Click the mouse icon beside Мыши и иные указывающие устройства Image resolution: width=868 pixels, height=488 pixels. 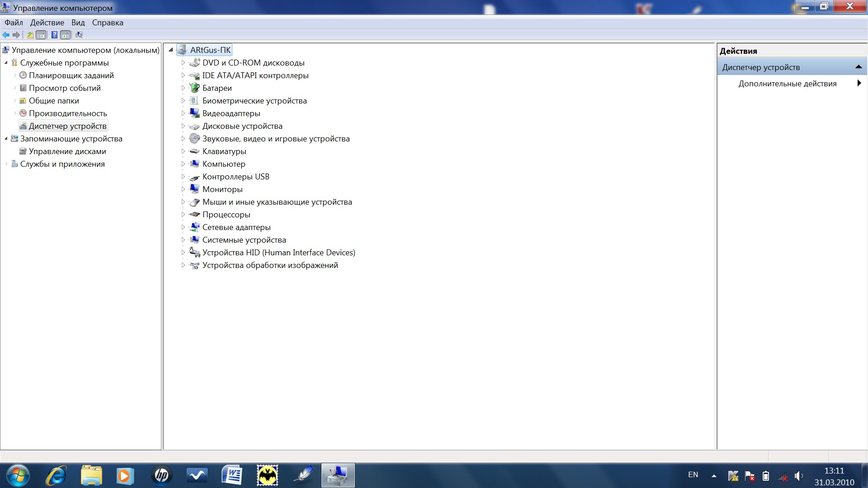coord(194,202)
